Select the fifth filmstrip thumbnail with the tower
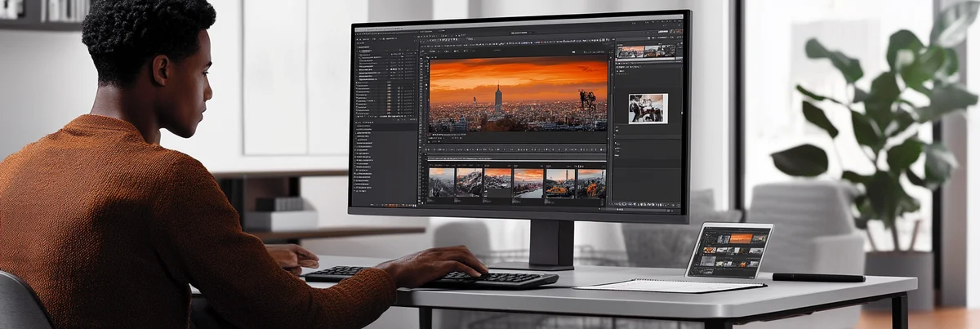 [x=560, y=184]
